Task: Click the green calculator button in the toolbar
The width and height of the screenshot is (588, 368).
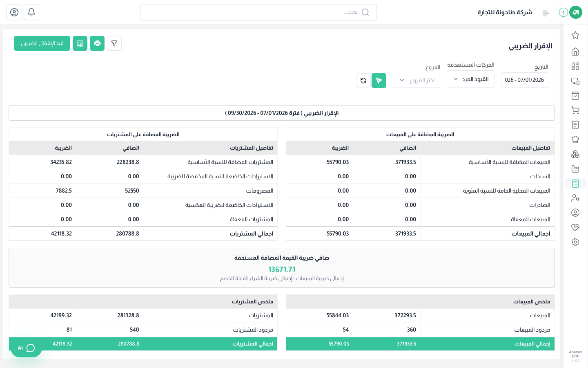Action: 80,43
